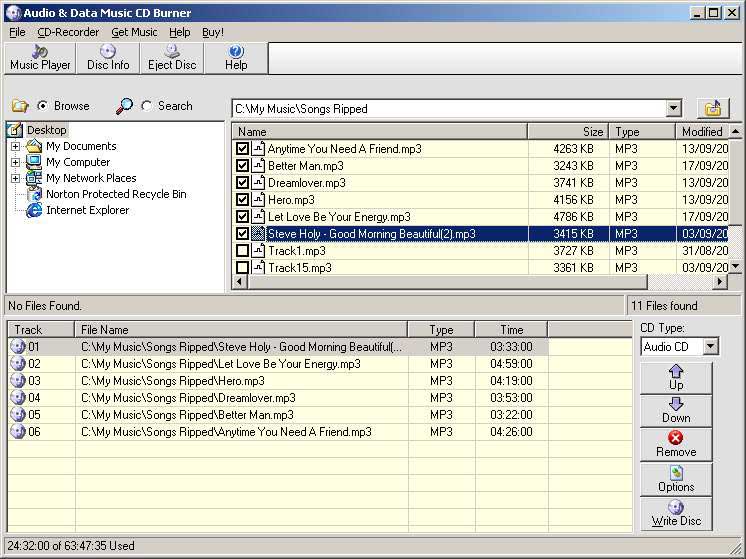The width and height of the screenshot is (746, 559).
Task: Click the folder-up icon beside path
Action: (713, 108)
